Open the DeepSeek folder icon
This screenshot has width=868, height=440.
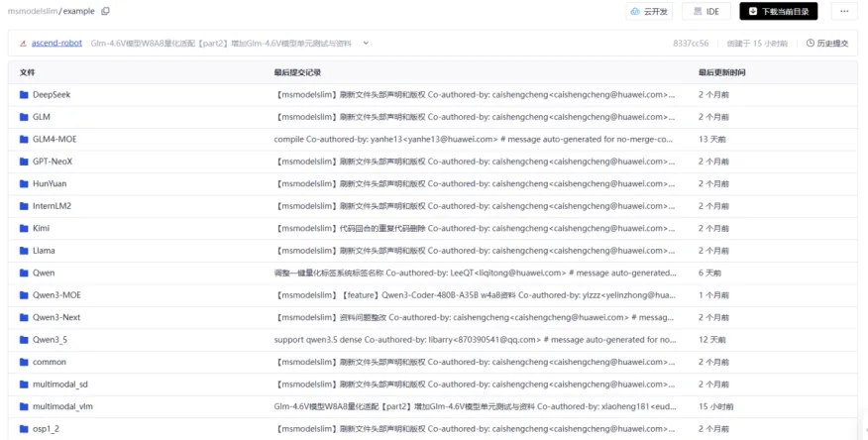(x=24, y=95)
